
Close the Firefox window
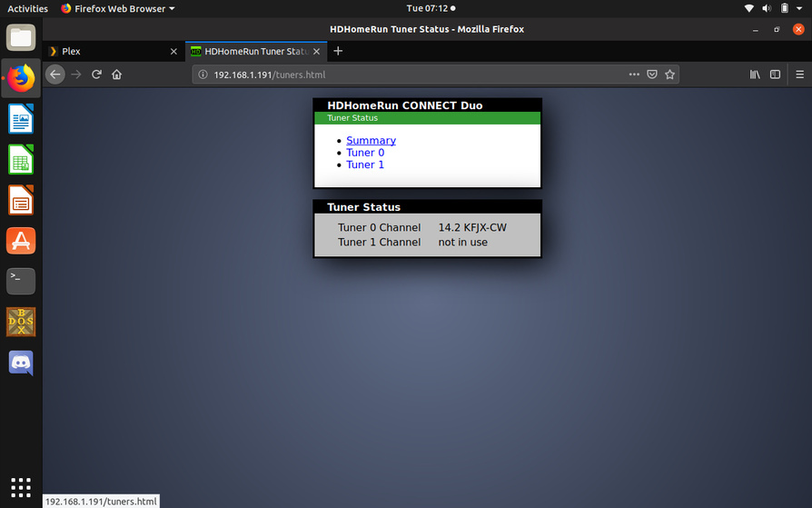pyautogui.click(x=798, y=29)
